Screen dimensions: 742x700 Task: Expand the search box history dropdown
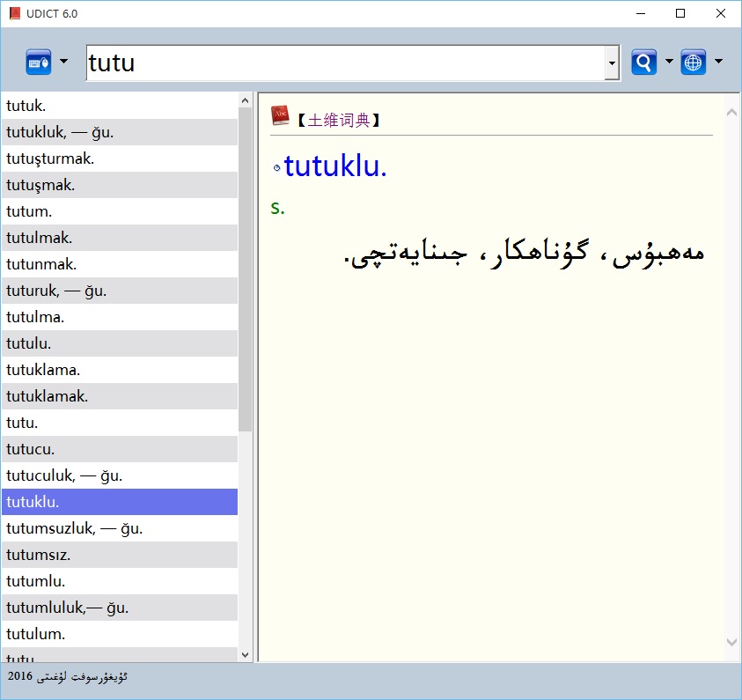click(613, 63)
